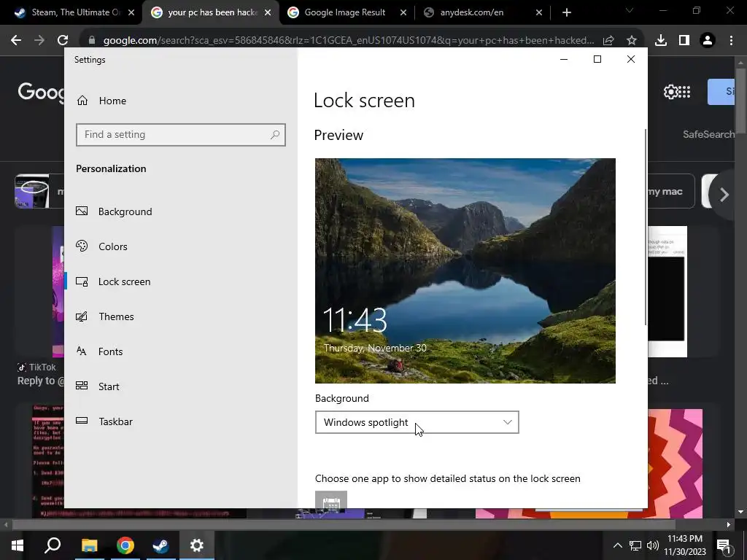The width and height of the screenshot is (747, 560).
Task: Click the search magnifier in Find a setting
Action: click(275, 135)
